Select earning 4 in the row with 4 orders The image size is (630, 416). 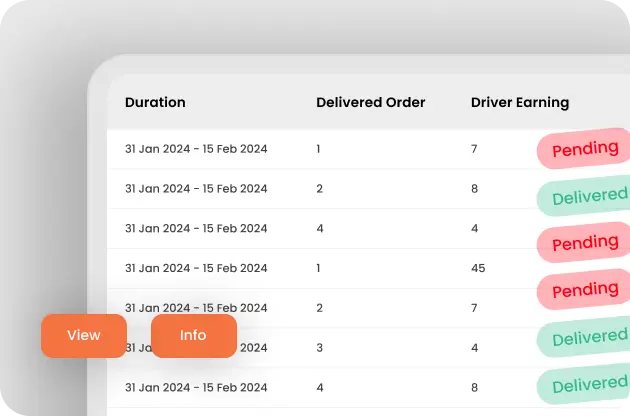coord(475,228)
